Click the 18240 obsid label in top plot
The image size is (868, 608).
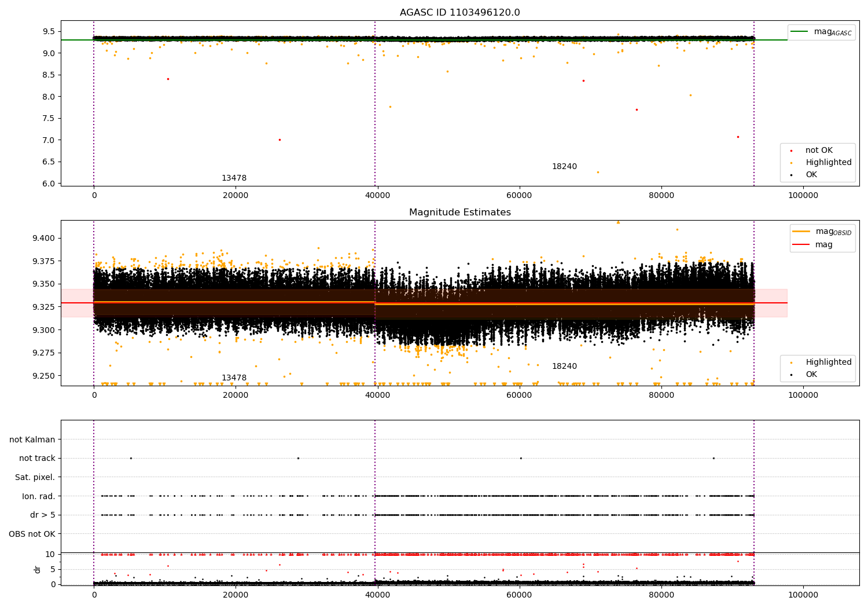(x=564, y=167)
